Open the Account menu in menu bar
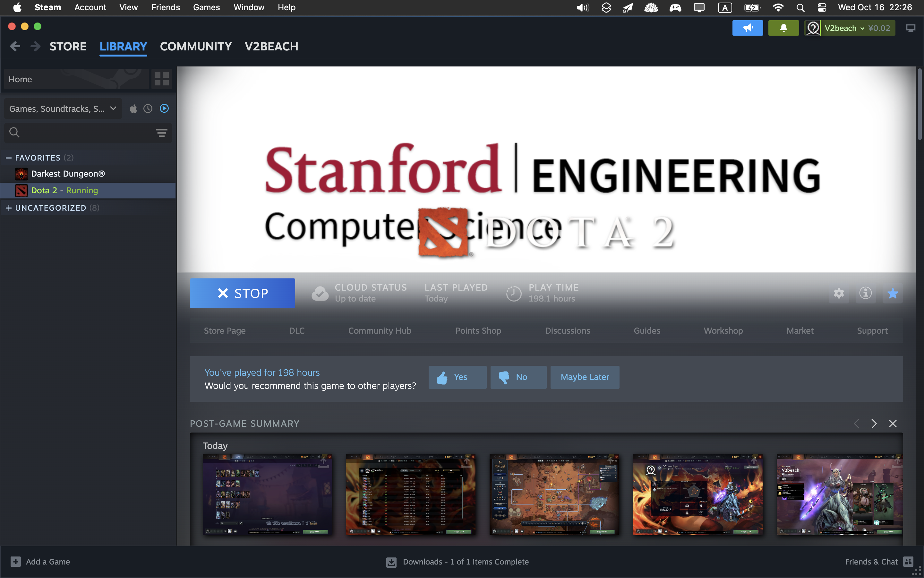The width and height of the screenshot is (924, 578). pyautogui.click(x=90, y=7)
